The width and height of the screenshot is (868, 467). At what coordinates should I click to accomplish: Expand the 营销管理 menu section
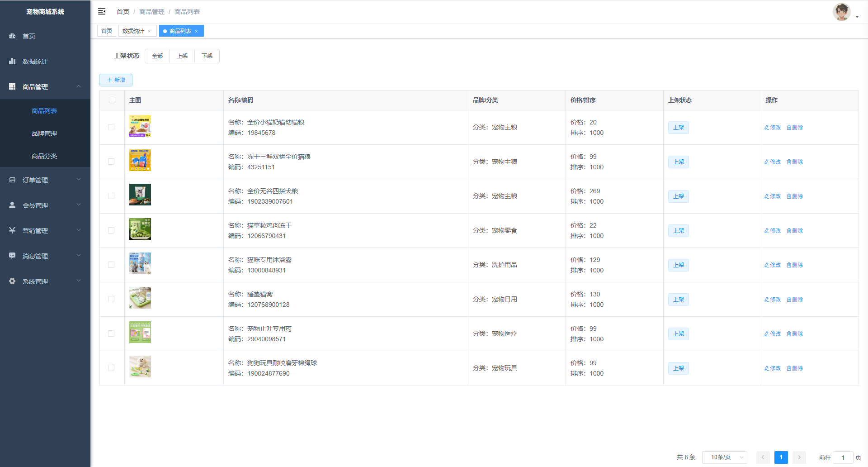pyautogui.click(x=45, y=230)
